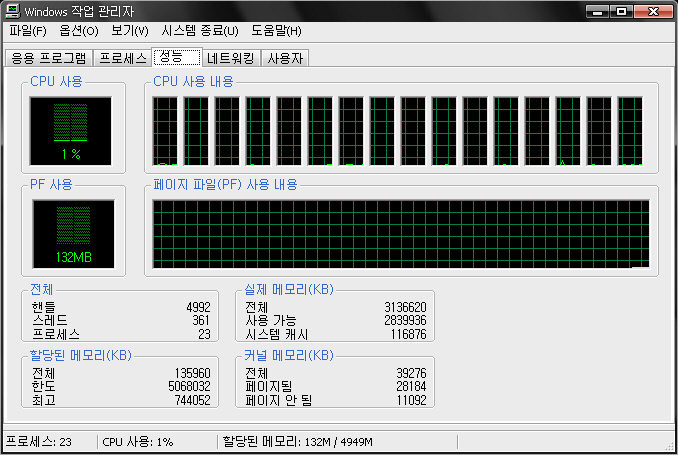Click the first CPU history graph
678x455 pixels.
pos(165,131)
